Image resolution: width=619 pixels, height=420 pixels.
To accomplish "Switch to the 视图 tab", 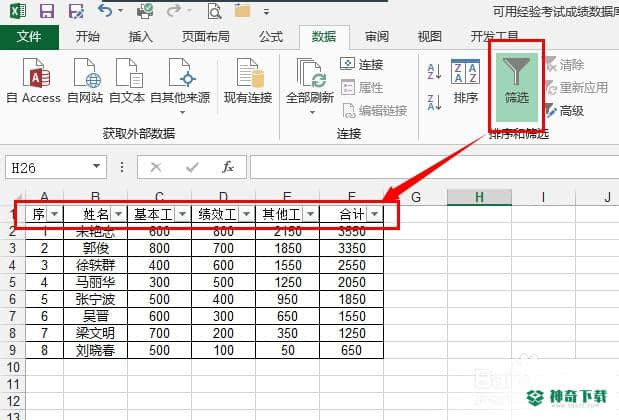I will (x=430, y=37).
